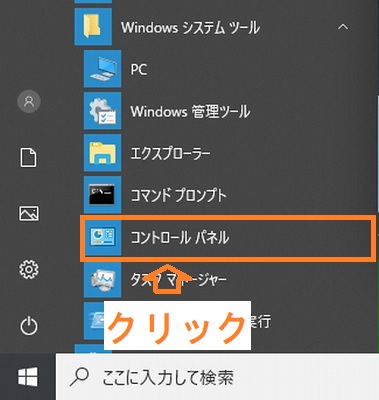The width and height of the screenshot is (379, 400).
Task: Open the コントロール パネル icon
Action: [x=102, y=237]
